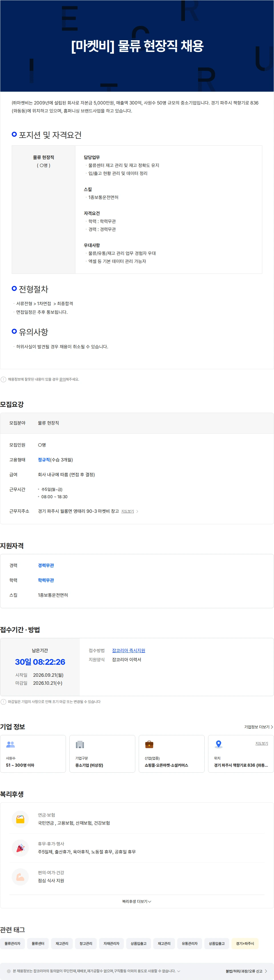The height and width of the screenshot is (980, 274).
Task: Expand 복리후생 더보기 section
Action: point(137,901)
